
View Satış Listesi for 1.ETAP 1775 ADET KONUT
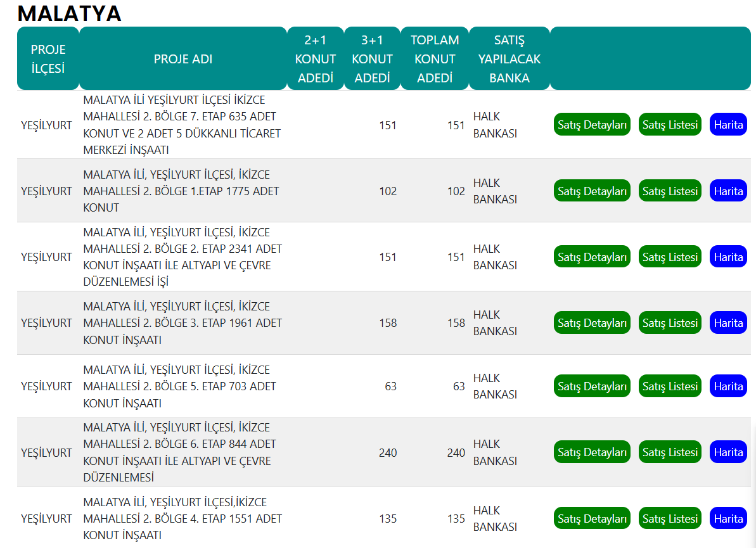670,191
